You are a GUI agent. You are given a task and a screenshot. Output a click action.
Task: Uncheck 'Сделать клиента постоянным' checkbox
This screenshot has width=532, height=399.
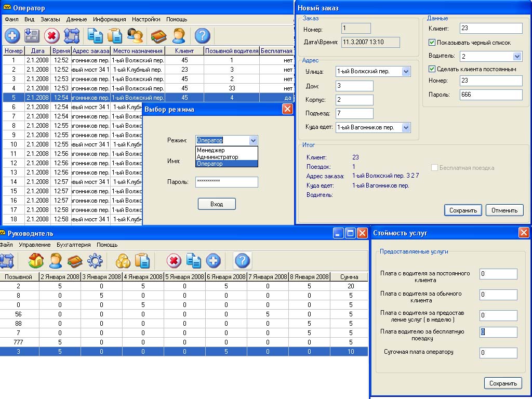point(432,69)
